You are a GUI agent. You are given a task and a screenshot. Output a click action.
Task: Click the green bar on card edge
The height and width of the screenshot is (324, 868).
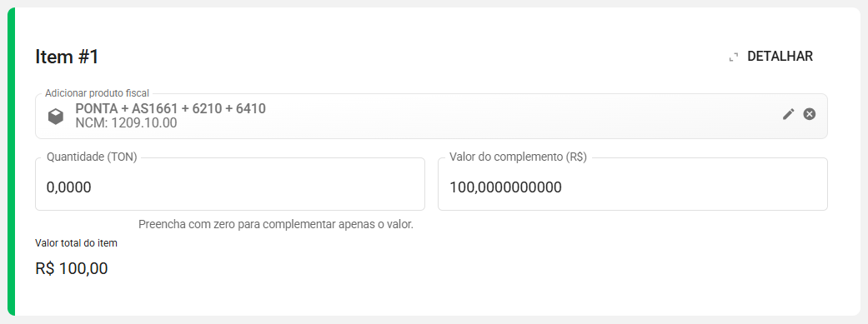11,162
